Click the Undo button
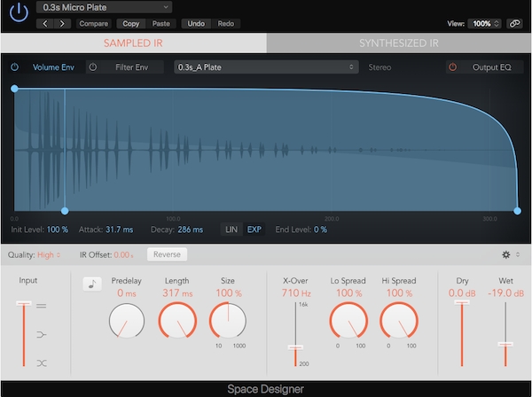Image resolution: width=532 pixels, height=397 pixels. pyautogui.click(x=196, y=23)
